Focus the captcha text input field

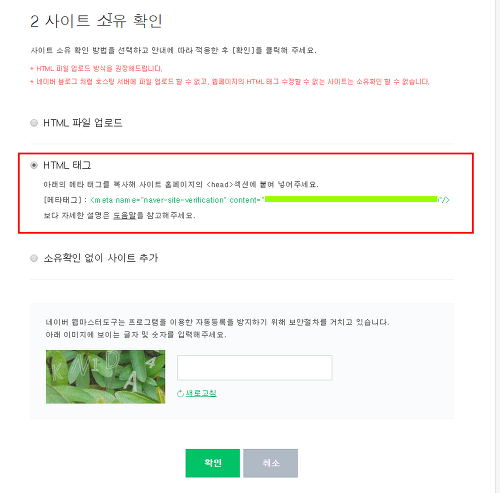pos(255,368)
